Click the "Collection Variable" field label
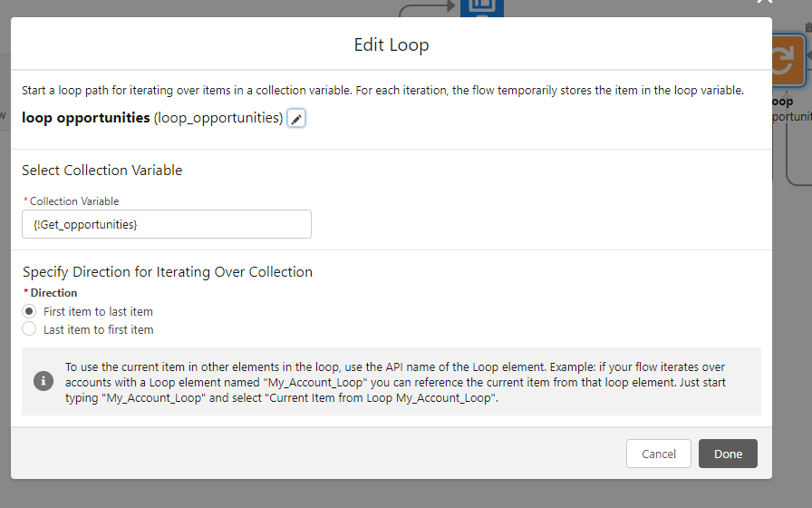Viewport: 812px width, 508px height. tap(74, 201)
